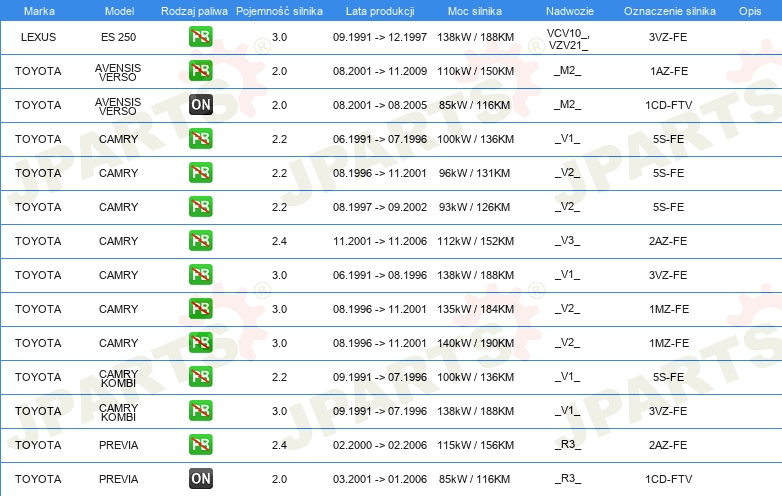Viewport: 782px width, 496px height.
Task: Click 3VZ-FE engine code in Camry Kombi row
Action: tap(668, 411)
